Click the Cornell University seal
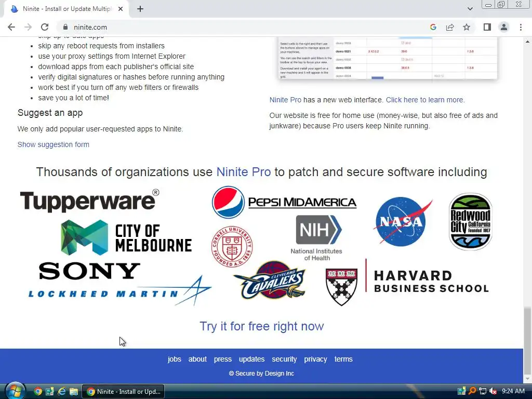 point(232,247)
